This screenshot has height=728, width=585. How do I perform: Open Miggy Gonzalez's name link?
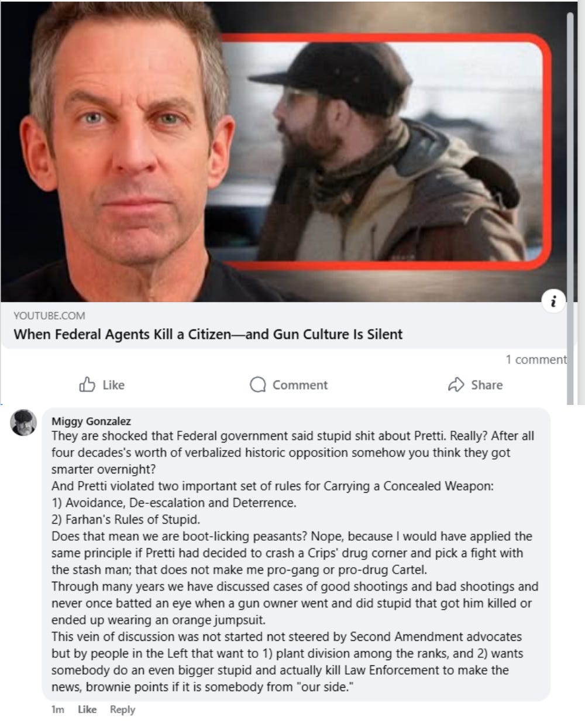click(91, 421)
